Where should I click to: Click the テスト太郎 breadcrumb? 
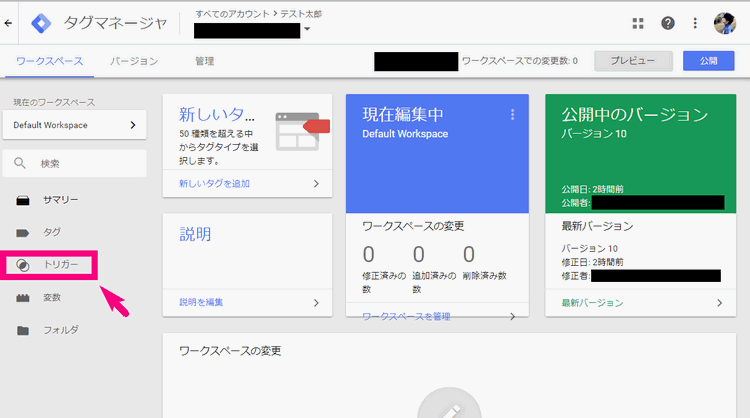[x=301, y=14]
